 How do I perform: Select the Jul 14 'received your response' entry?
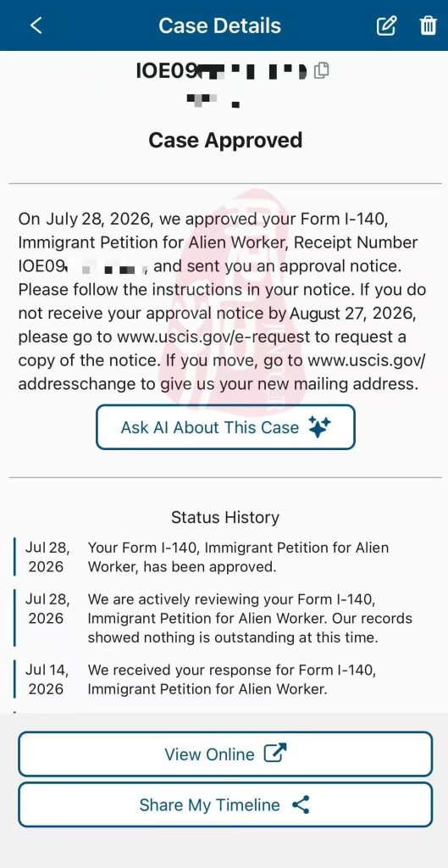click(225, 679)
